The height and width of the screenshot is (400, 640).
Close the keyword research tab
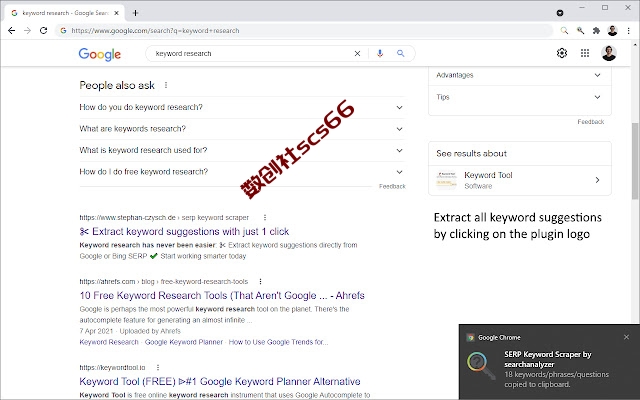(x=116, y=13)
